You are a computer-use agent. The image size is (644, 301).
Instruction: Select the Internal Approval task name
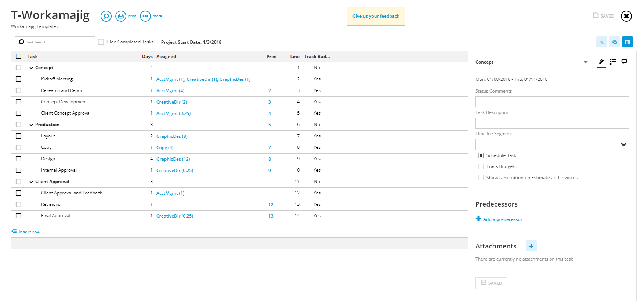pyautogui.click(x=59, y=170)
